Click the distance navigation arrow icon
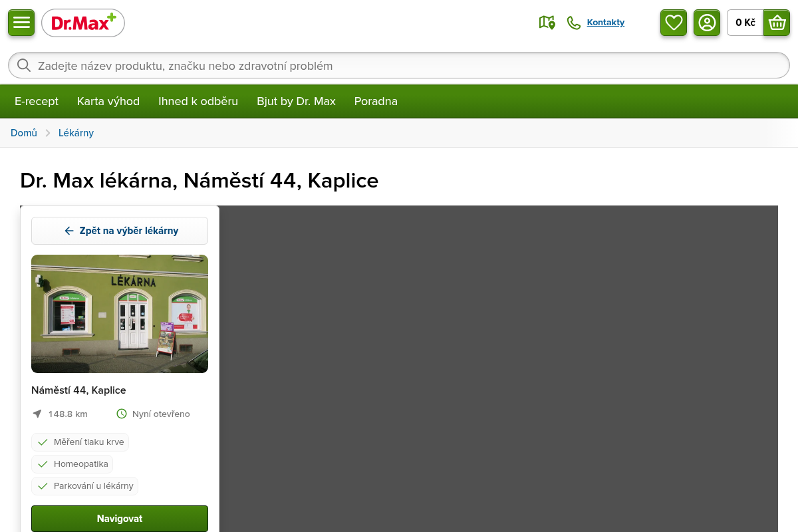Image resolution: width=798 pixels, height=532 pixels. point(37,414)
